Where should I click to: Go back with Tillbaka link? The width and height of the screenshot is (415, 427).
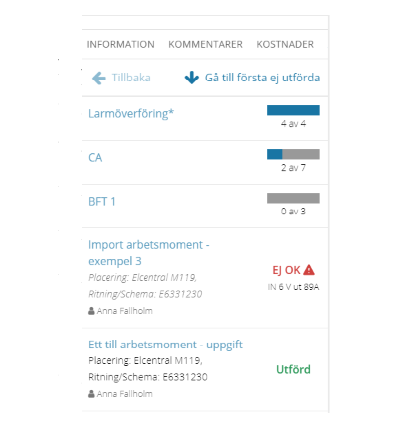pyautogui.click(x=131, y=78)
